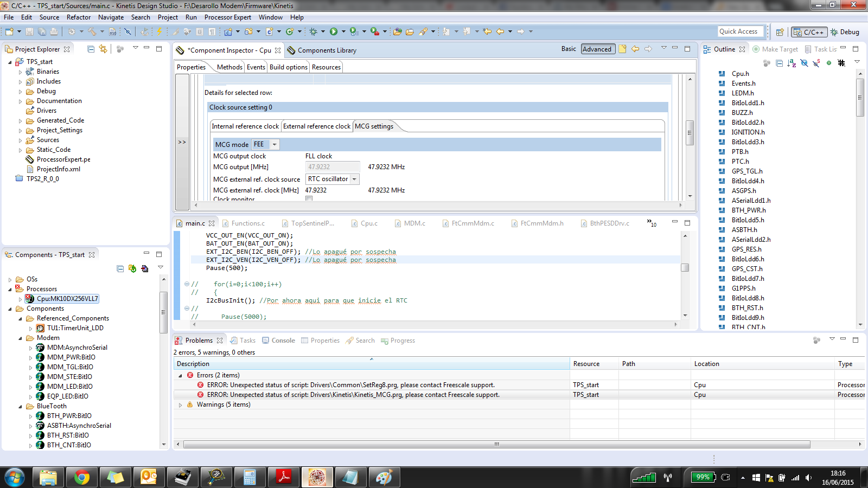Show hidden editor tabs list
This screenshot has height=488, width=868.
tap(652, 223)
